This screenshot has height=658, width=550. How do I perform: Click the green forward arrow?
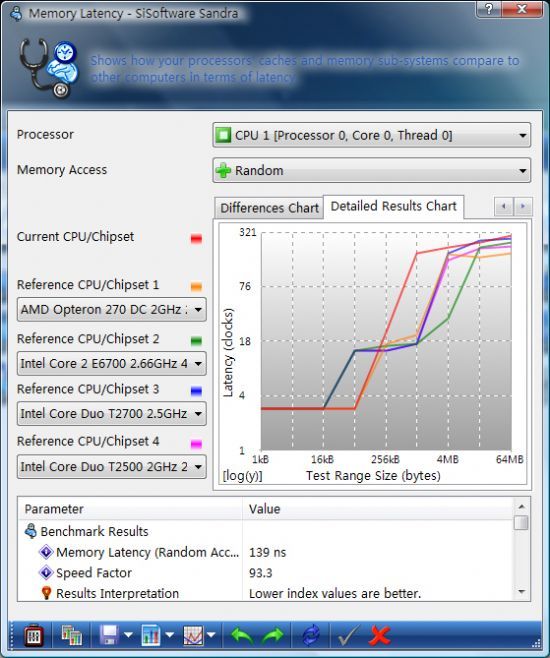273,636
